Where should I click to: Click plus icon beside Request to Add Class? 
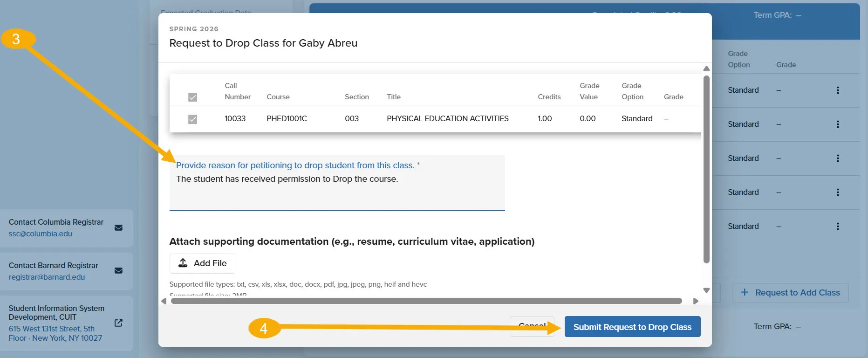pyautogui.click(x=745, y=292)
